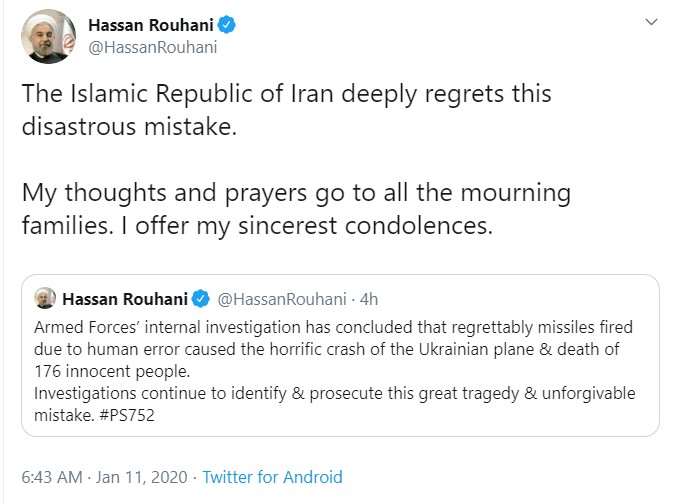
Task: Click the 4h timestamp of quoted tweet
Action: [369, 299]
